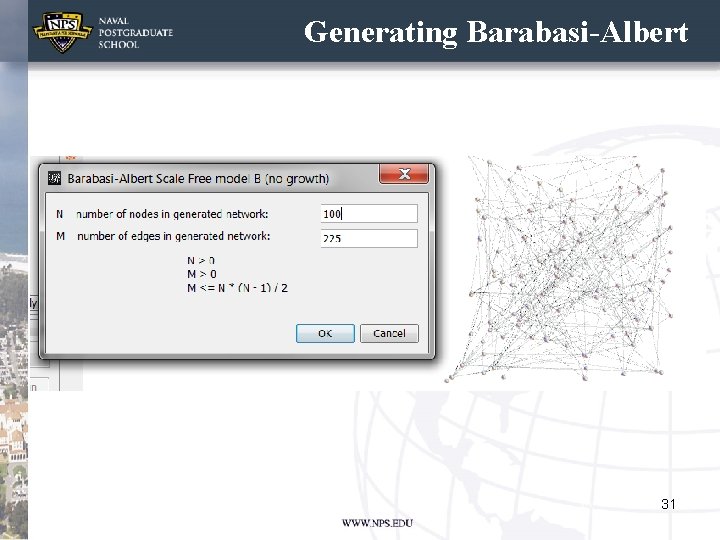
Task: Click the 'number of edges in generated network:' label
Action: [x=174, y=236]
